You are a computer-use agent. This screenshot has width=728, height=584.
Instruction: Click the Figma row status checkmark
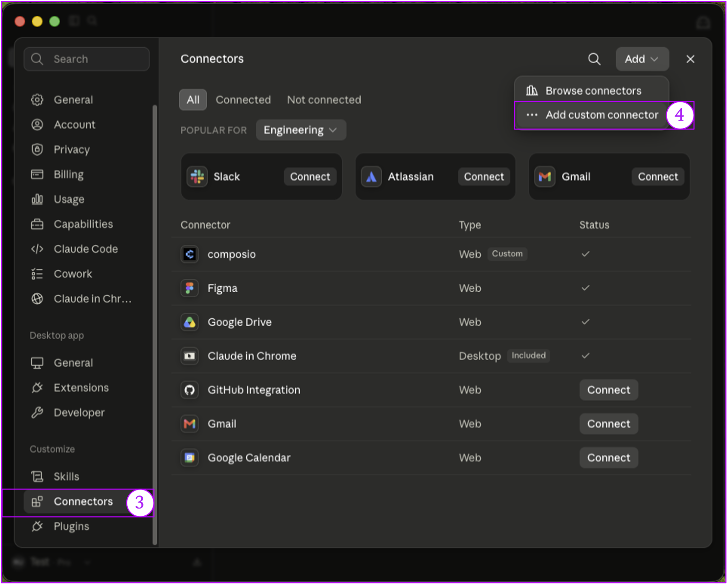pos(585,288)
